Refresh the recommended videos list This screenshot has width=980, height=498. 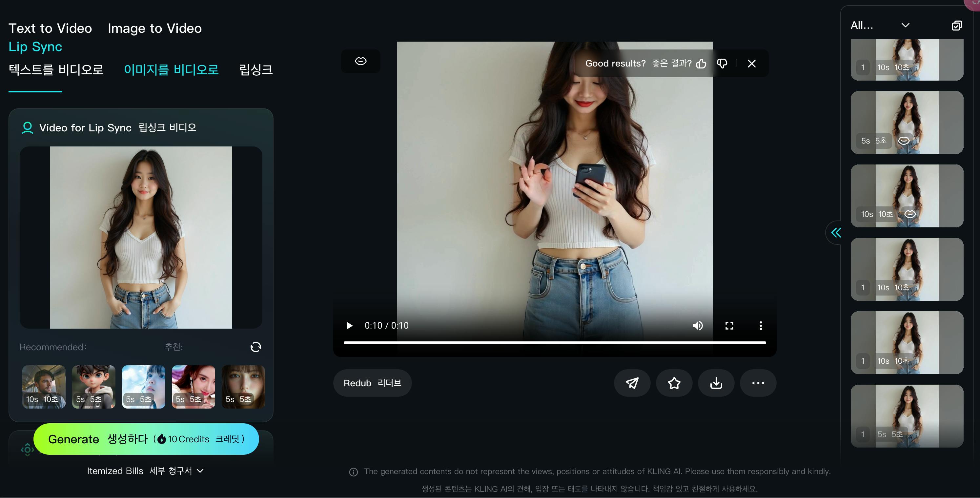[255, 347]
